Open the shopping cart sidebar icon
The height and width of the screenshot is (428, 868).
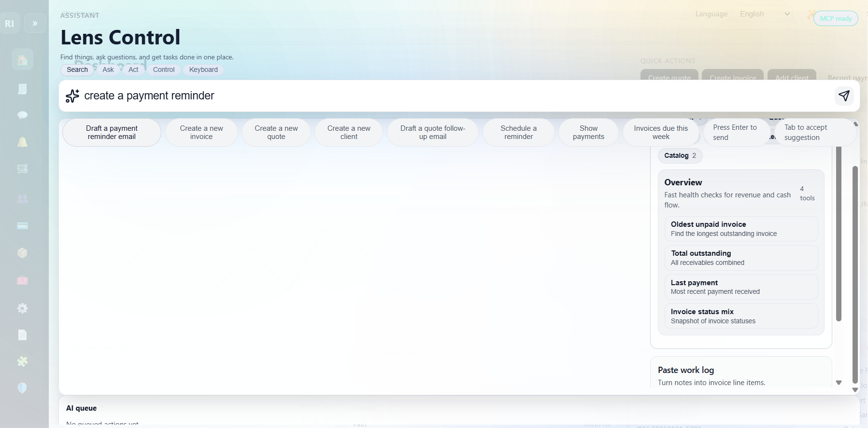[22, 169]
